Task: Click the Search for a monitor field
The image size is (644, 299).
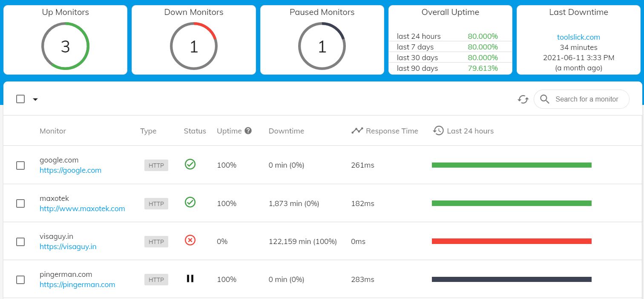Action: pyautogui.click(x=586, y=99)
